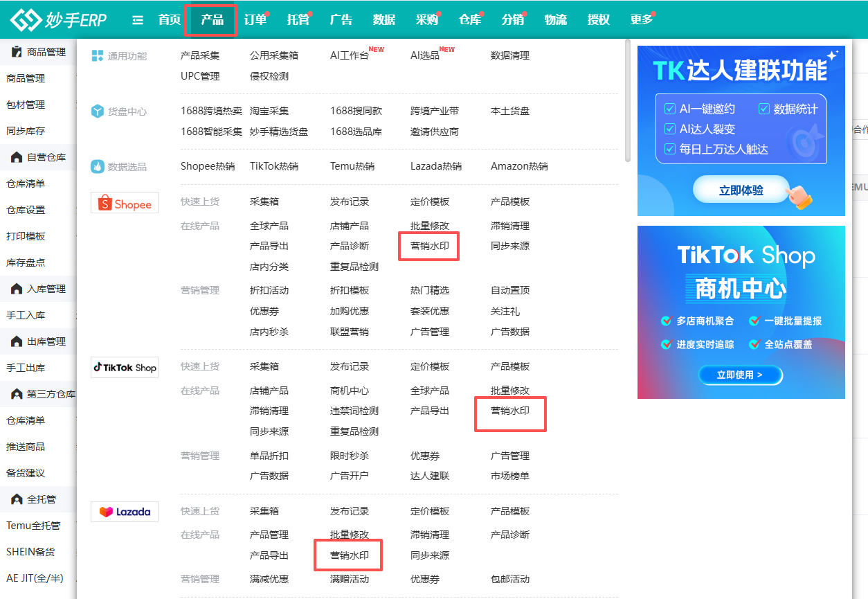
Task: Open 1688跨境热卖
Action: click(x=211, y=111)
